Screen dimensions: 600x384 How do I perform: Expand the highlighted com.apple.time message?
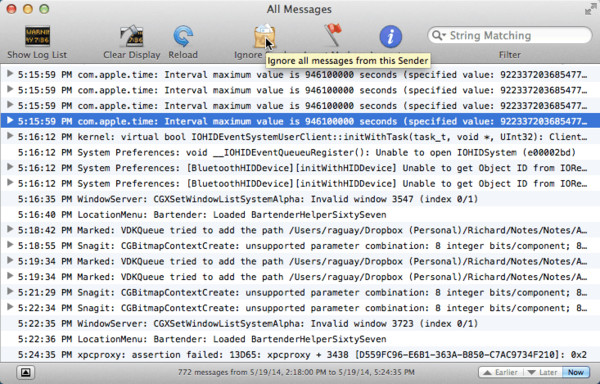click(10, 120)
